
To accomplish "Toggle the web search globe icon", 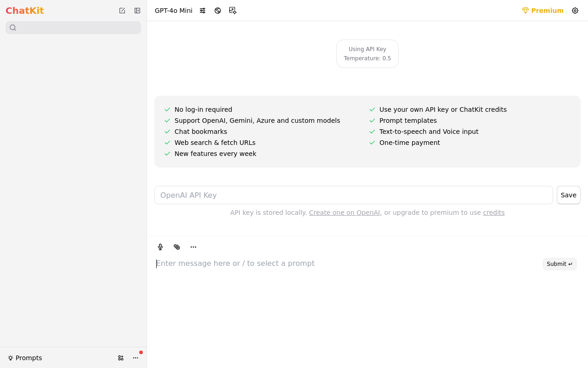I will pos(218,11).
